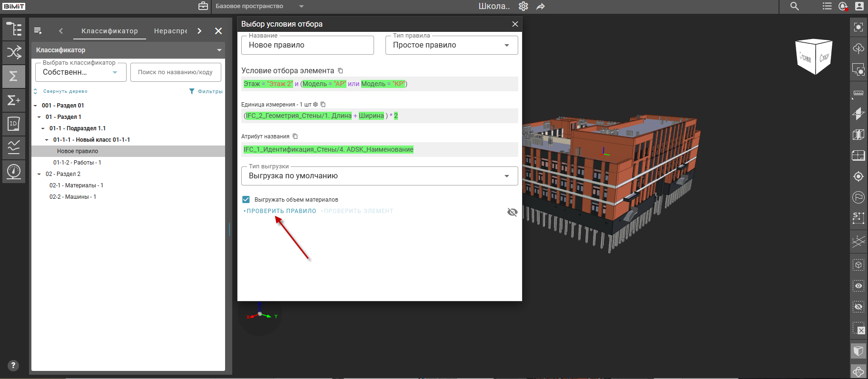The width and height of the screenshot is (868, 379).
Task: Click the Фильтры funnel icon
Action: pos(192,91)
